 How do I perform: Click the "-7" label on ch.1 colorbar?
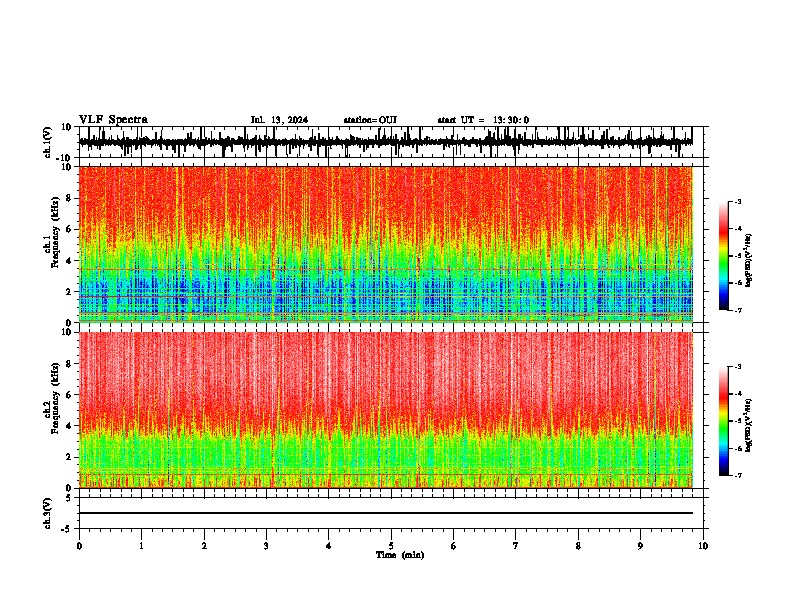click(737, 310)
